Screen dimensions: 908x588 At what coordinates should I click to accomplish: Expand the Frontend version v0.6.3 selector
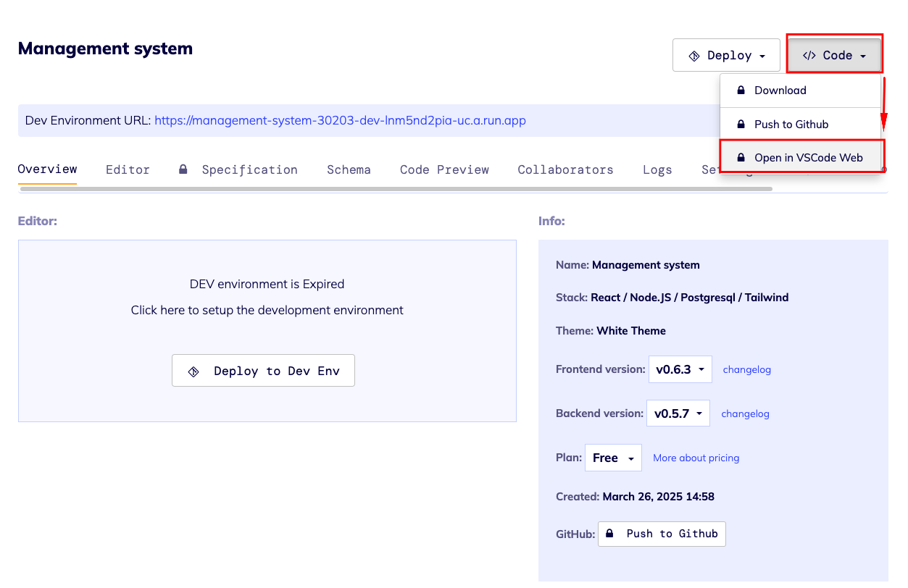(680, 369)
